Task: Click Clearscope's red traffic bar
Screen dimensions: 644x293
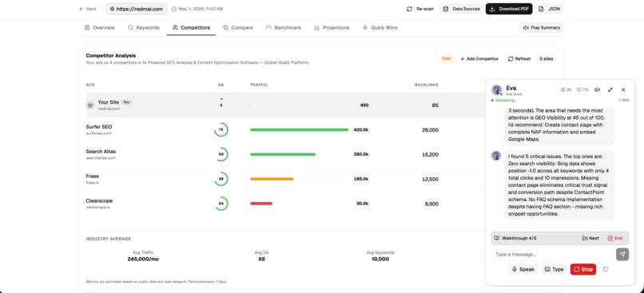Action: click(261, 204)
